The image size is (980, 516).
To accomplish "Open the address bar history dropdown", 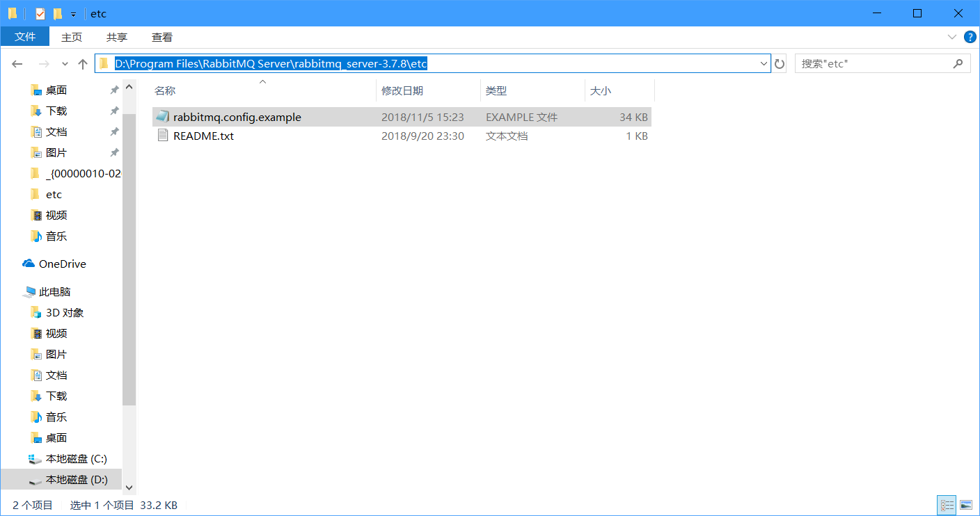I will [x=764, y=63].
